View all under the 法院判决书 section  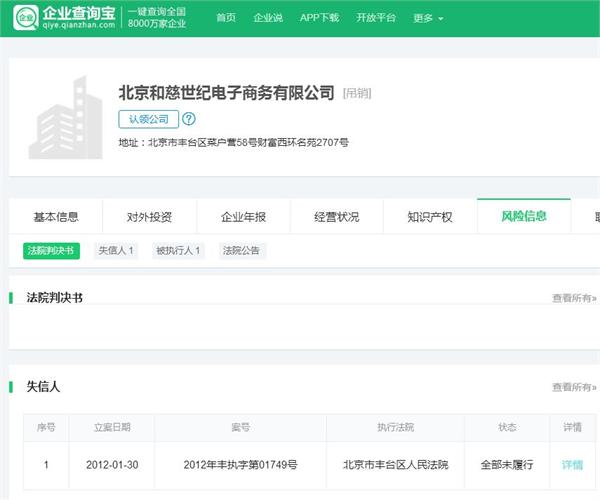(x=574, y=298)
